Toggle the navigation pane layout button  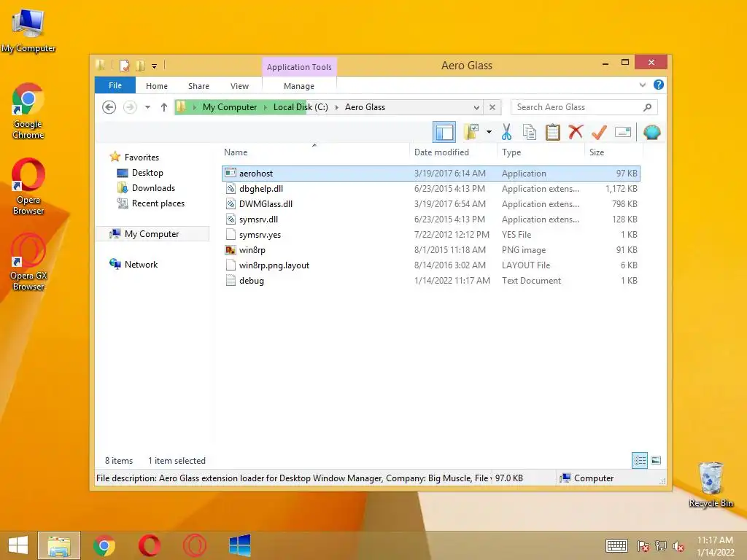444,132
